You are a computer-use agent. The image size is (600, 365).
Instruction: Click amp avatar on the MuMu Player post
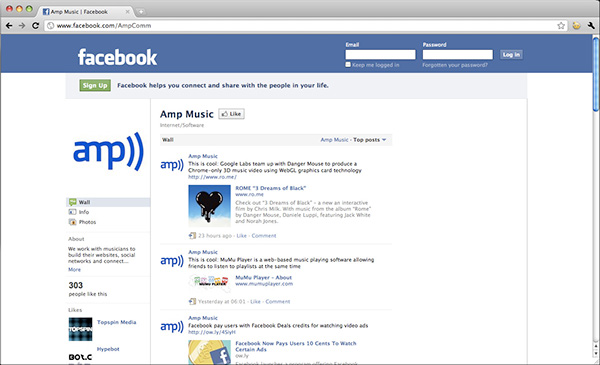(x=172, y=261)
